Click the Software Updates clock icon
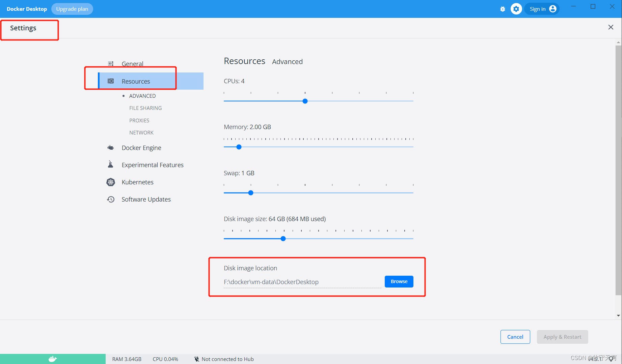Viewport: 622px width, 364px height. pos(111,199)
